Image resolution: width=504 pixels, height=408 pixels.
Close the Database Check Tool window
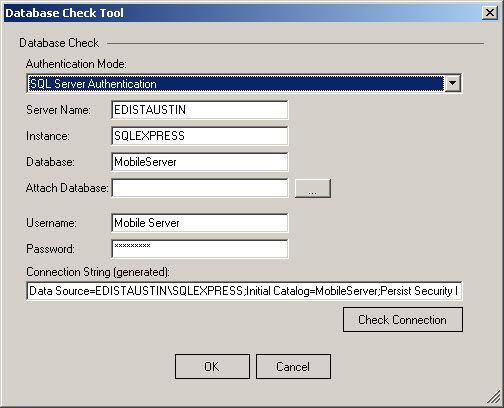[x=490, y=13]
